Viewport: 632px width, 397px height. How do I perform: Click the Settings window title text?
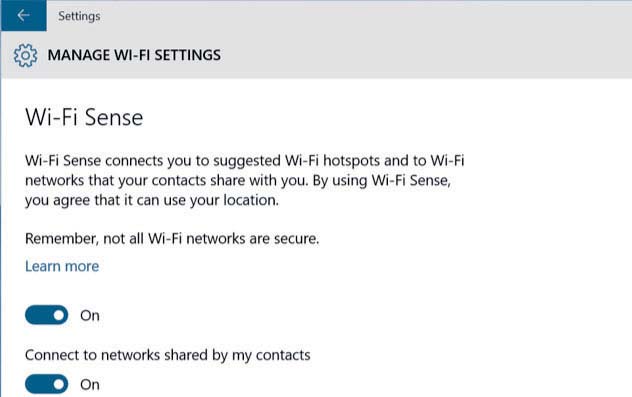[79, 16]
